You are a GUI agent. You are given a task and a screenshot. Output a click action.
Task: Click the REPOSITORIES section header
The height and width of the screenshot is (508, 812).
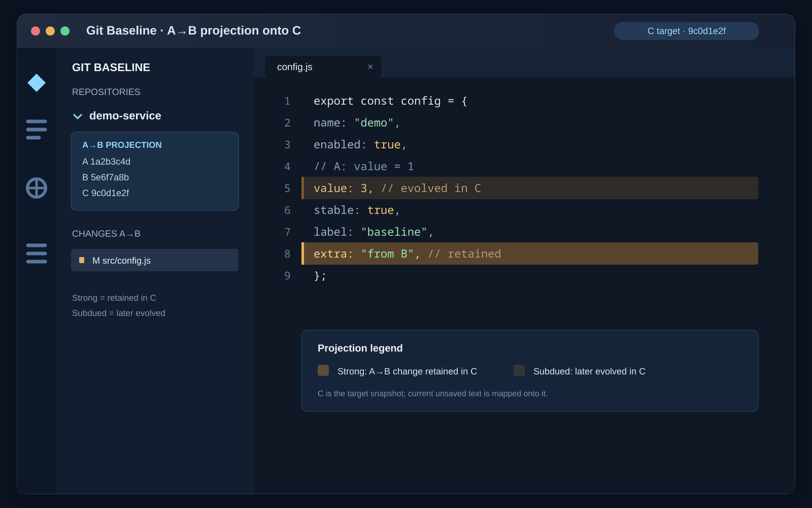tap(106, 92)
